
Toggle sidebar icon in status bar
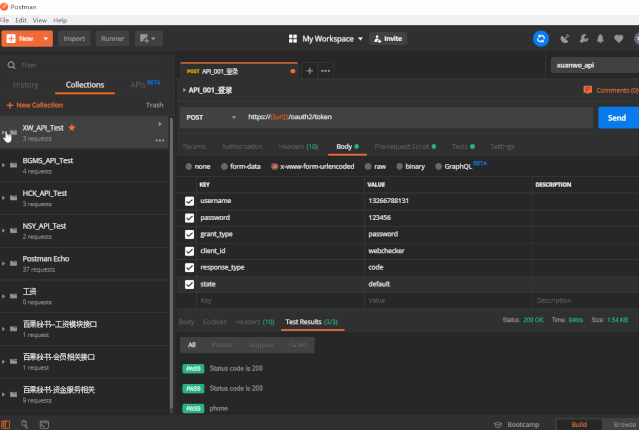(6, 424)
